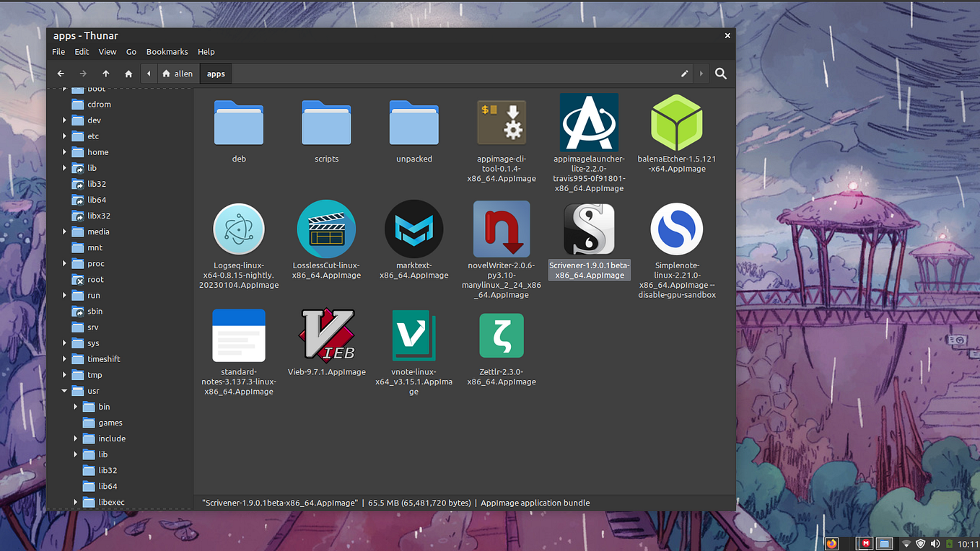Open the Firefox icon in taskbar
This screenshot has height=551, width=980.
pos(831,543)
